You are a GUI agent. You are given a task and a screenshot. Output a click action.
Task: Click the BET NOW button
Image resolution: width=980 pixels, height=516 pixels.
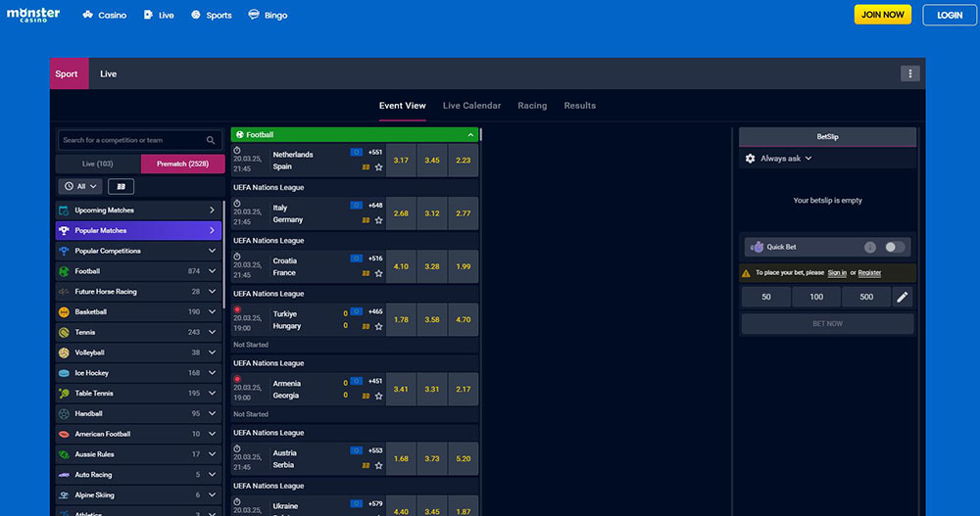pos(827,323)
